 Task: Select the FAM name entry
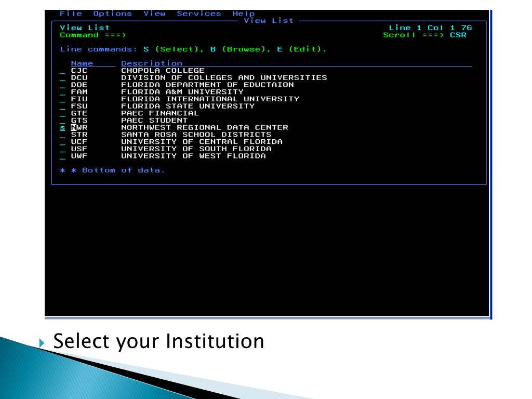tap(79, 92)
